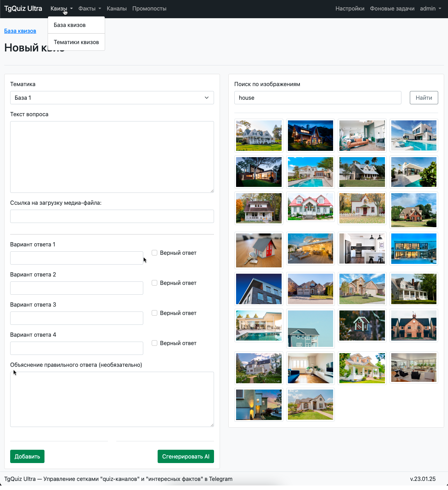Open the admin user dropdown
This screenshot has width=448, height=490.
click(430, 8)
